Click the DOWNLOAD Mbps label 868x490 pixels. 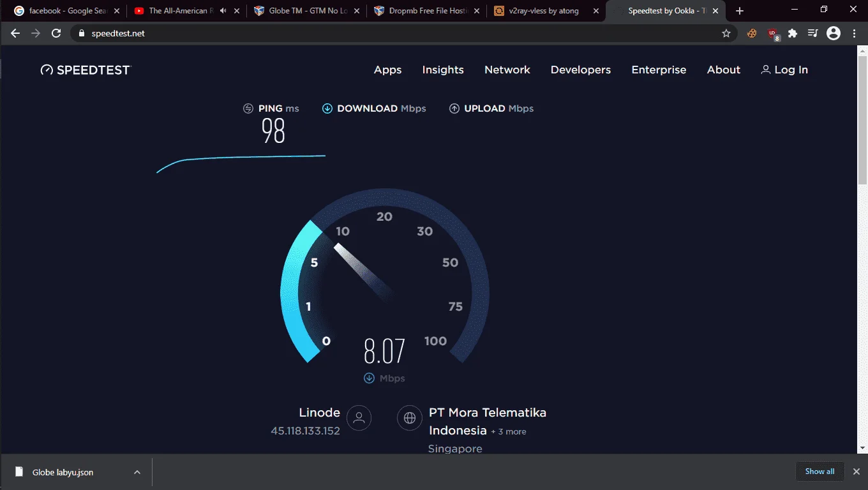[x=382, y=108]
